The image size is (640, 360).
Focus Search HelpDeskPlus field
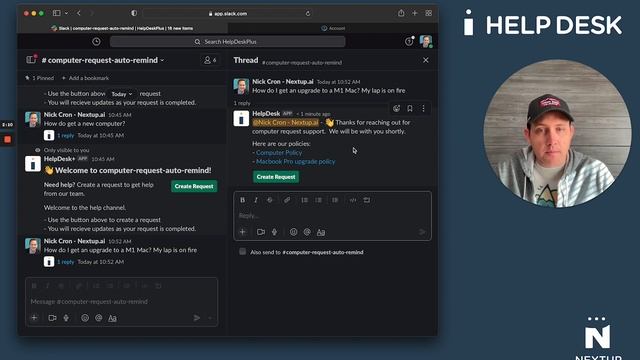tap(227, 42)
